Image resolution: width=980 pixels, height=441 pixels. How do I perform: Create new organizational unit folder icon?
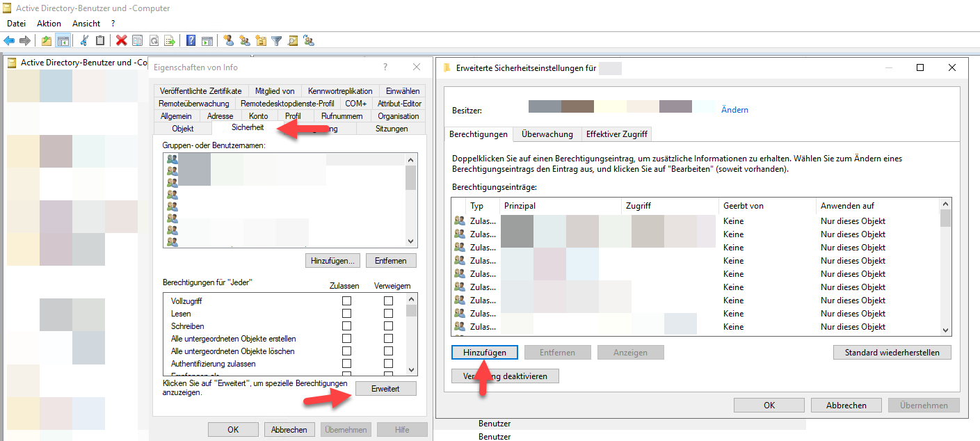click(x=261, y=40)
